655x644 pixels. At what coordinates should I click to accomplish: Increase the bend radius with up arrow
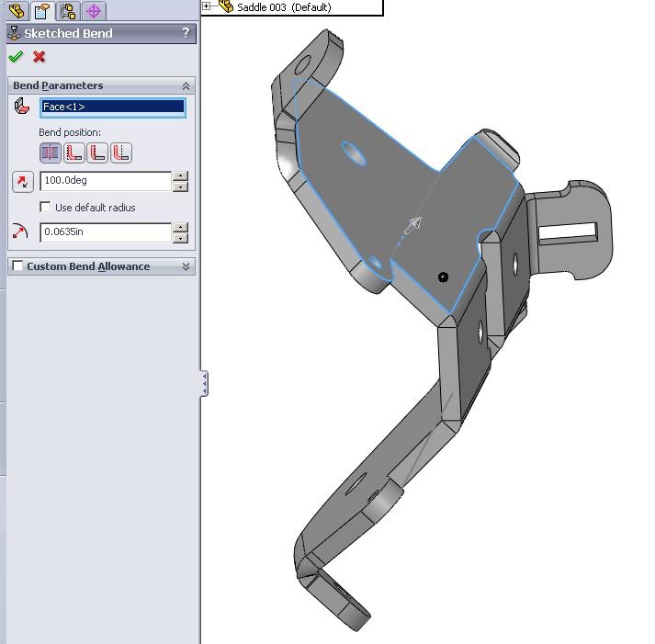coord(180,227)
